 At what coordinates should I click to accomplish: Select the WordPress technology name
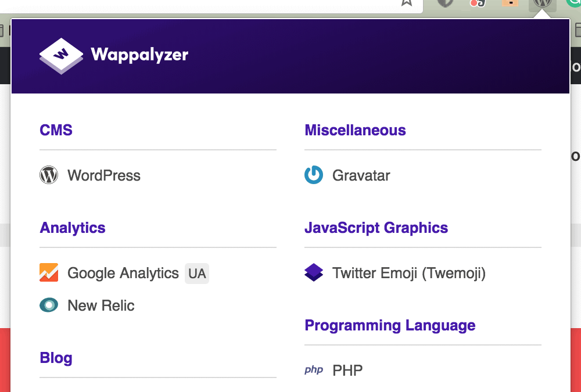click(104, 175)
